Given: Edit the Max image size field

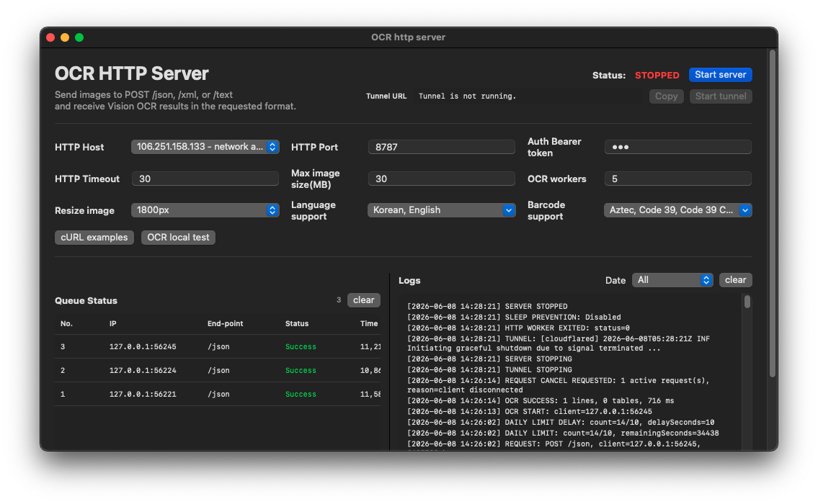Looking at the screenshot, I should click(441, 179).
